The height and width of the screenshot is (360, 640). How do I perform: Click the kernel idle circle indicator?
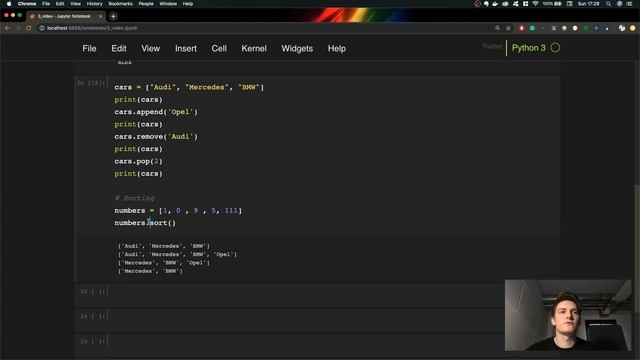(x=555, y=48)
